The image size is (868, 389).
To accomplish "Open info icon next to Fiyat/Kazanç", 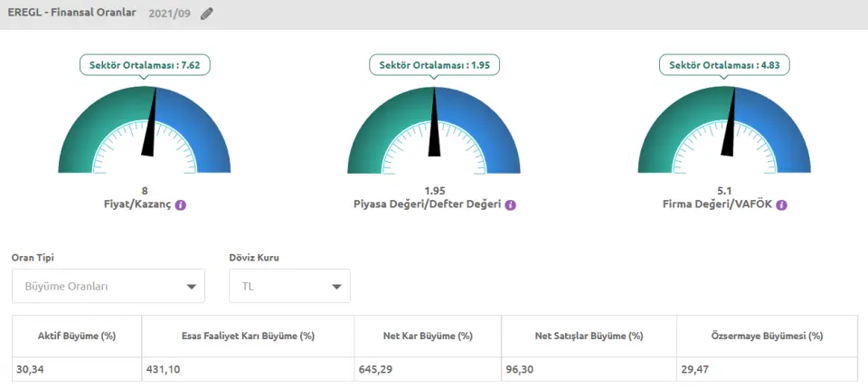I will tap(181, 205).
